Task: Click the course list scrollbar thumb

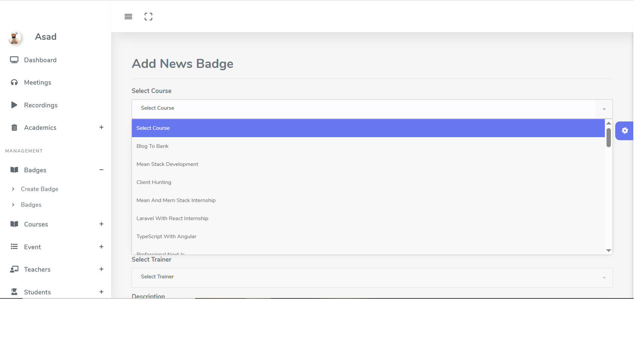Action: click(x=609, y=138)
